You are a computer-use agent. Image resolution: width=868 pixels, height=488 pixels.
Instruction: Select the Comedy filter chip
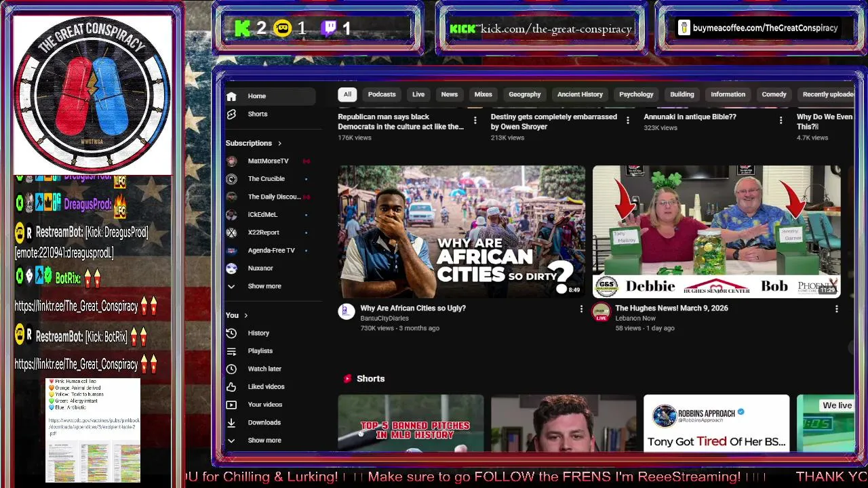(x=774, y=95)
